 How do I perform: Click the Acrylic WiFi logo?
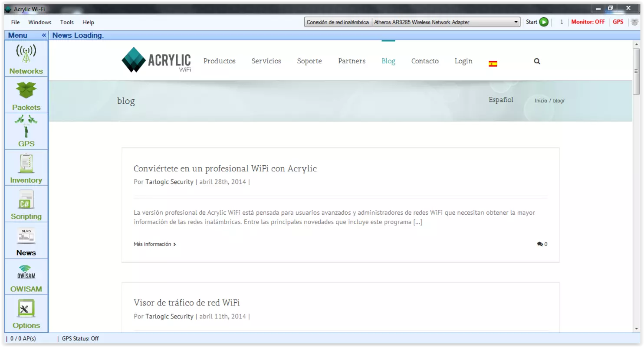coord(156,60)
